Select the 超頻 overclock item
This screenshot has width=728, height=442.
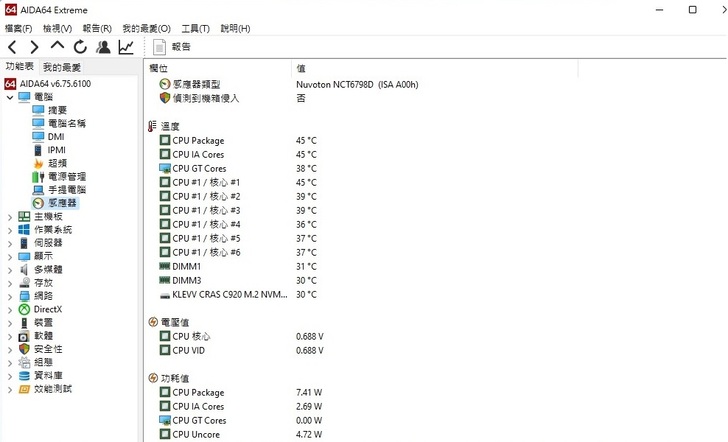pos(57,163)
